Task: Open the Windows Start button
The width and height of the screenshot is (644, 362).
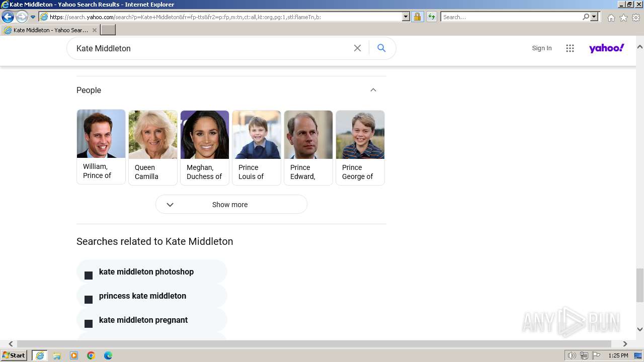Action: tap(14, 355)
